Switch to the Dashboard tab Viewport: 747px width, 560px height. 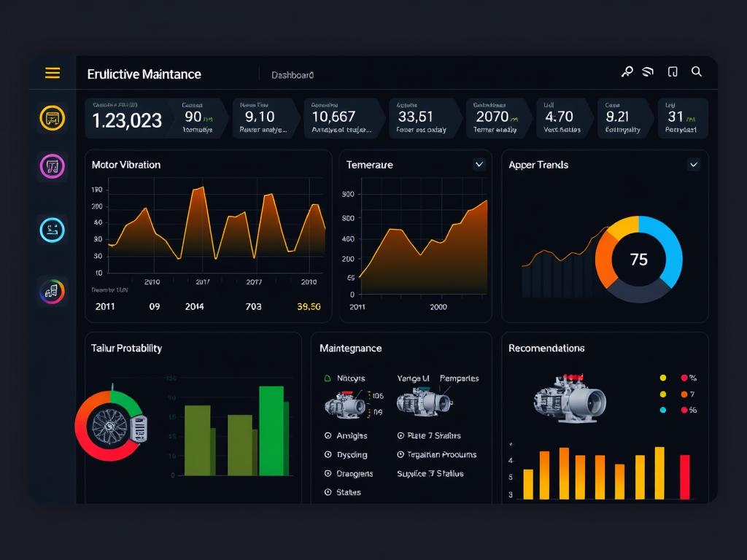click(293, 75)
